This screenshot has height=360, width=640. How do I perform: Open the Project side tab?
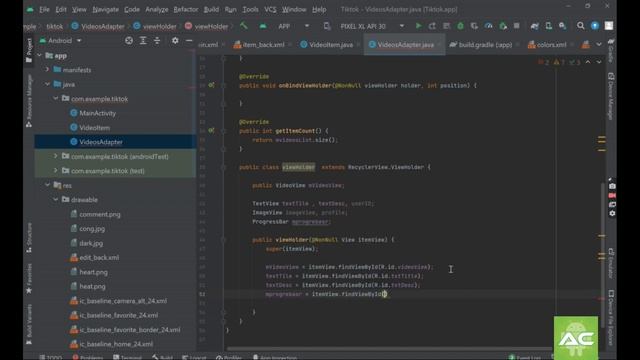click(29, 51)
